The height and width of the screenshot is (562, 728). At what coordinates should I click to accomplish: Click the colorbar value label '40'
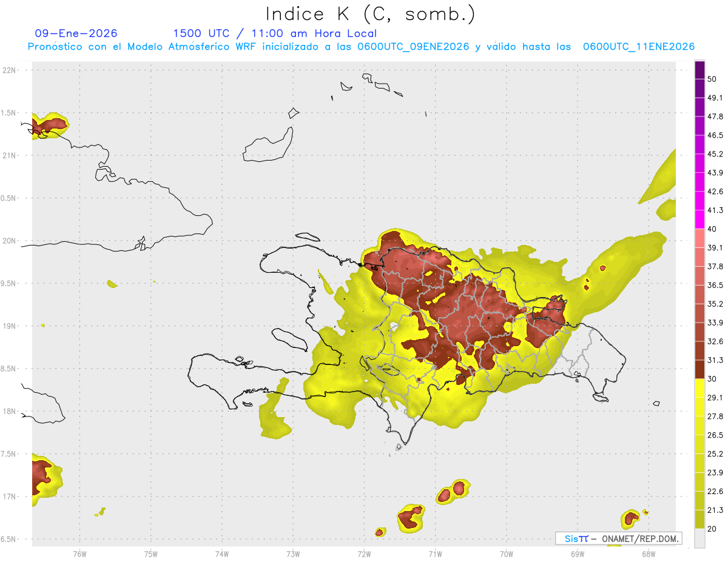(x=712, y=229)
